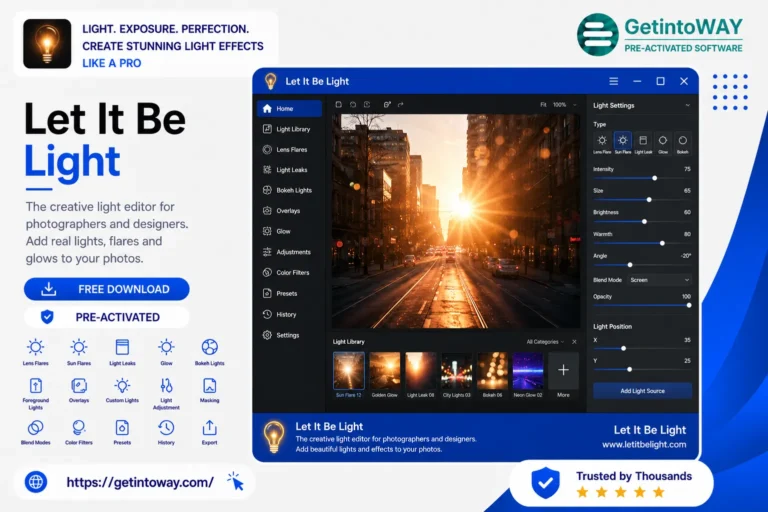
Task: Click the Add Light Source button
Action: [x=642, y=390]
